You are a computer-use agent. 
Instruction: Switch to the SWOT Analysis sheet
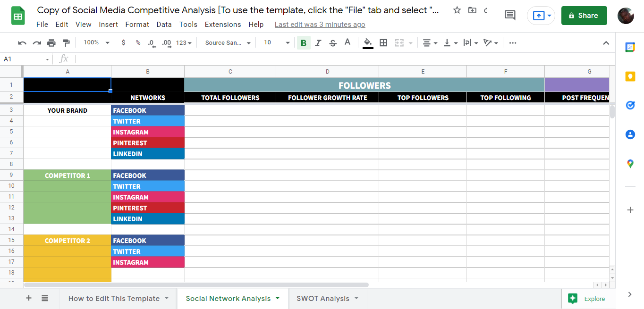323,298
